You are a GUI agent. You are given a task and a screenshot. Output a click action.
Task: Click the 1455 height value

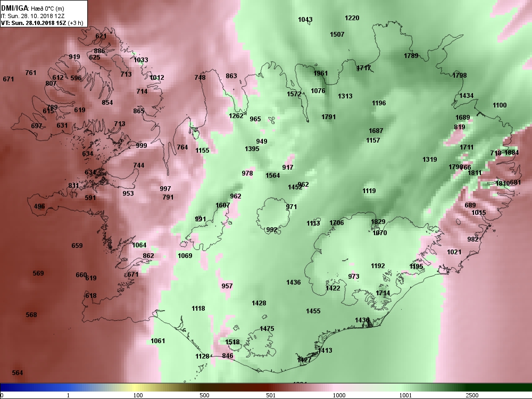point(313,311)
